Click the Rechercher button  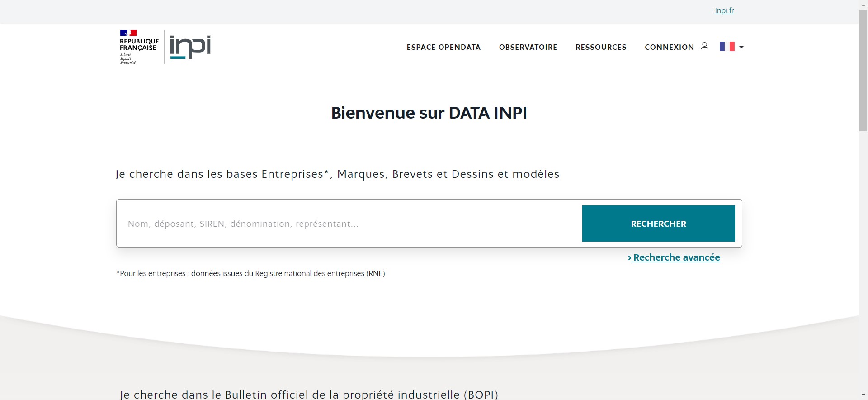pos(658,224)
